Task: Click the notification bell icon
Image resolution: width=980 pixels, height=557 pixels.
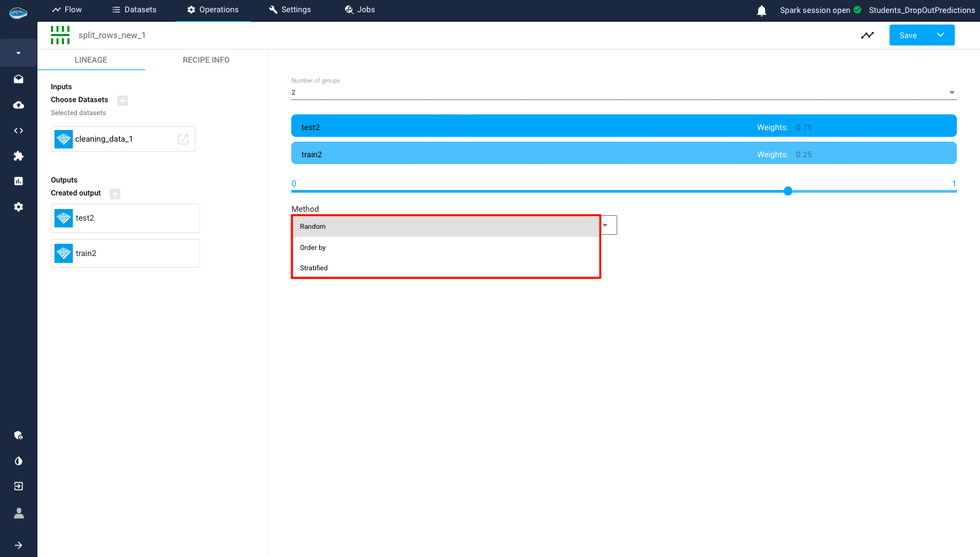Action: [x=762, y=10]
